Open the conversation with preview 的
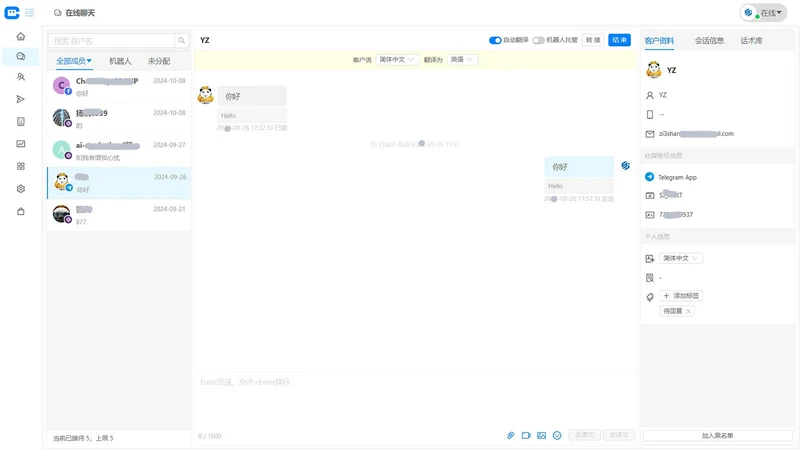 click(x=119, y=118)
